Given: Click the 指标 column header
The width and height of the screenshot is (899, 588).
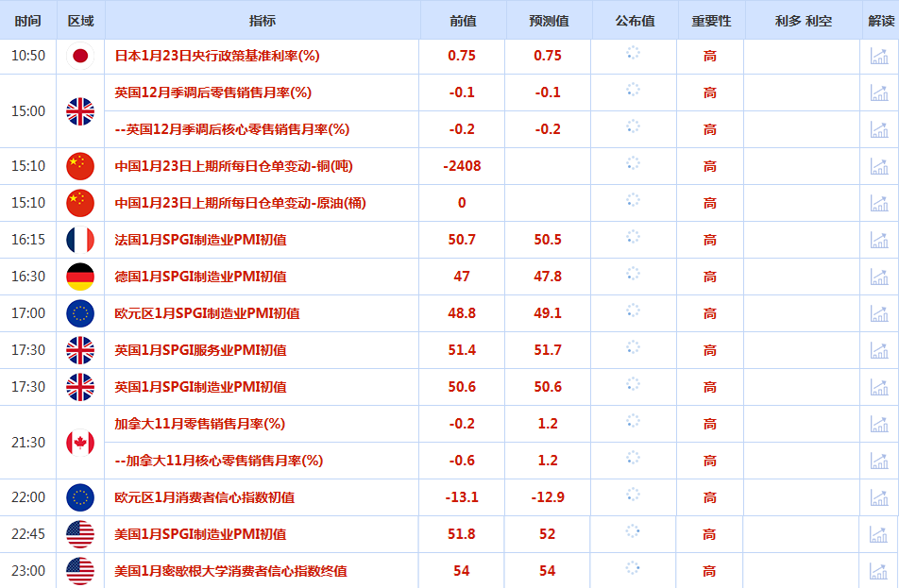Looking at the screenshot, I should pos(263,21).
